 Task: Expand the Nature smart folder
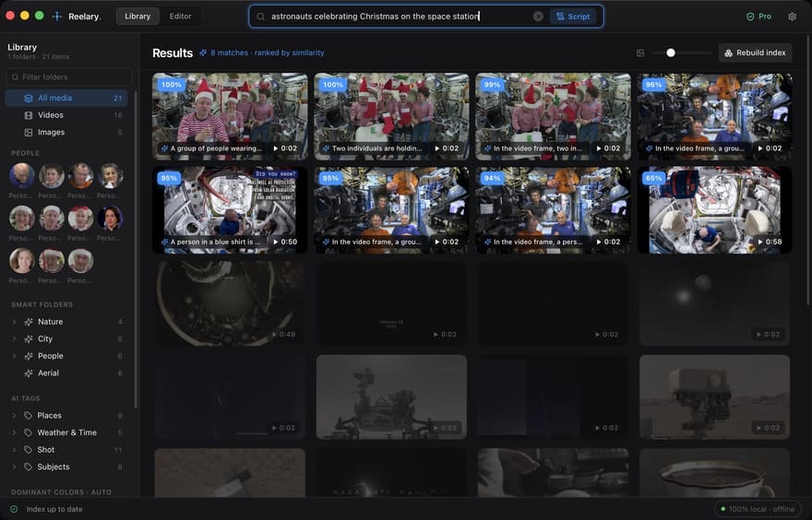(x=14, y=322)
